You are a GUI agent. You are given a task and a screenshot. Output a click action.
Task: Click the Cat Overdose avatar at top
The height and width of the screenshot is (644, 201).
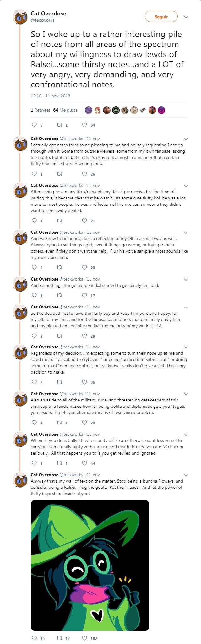(20, 17)
